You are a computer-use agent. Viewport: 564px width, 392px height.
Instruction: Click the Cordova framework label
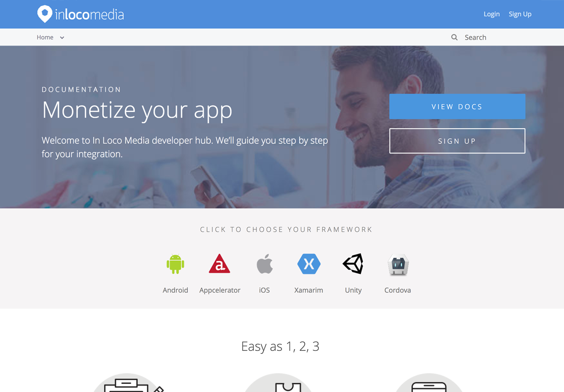[x=398, y=290]
